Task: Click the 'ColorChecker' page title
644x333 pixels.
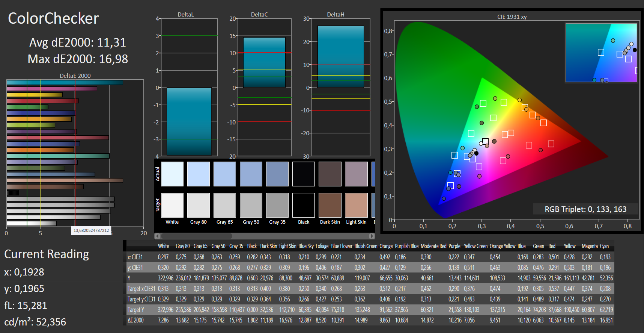Action: click(x=53, y=18)
